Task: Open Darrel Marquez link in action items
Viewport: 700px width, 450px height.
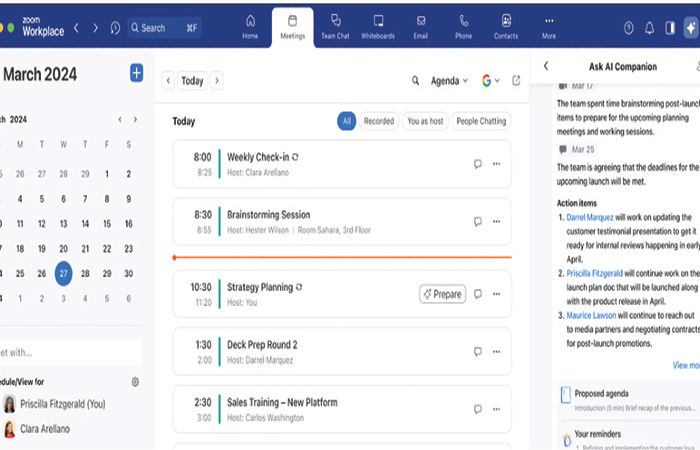Action: click(590, 217)
